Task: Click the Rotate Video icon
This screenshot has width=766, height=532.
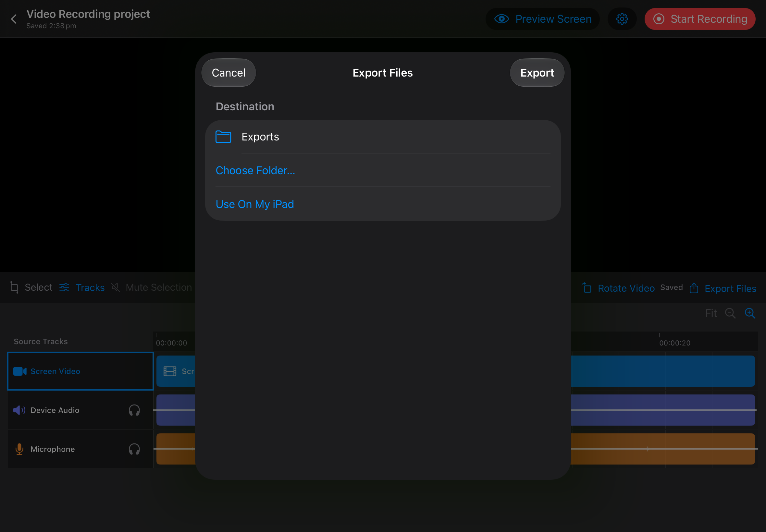Action: click(x=587, y=288)
